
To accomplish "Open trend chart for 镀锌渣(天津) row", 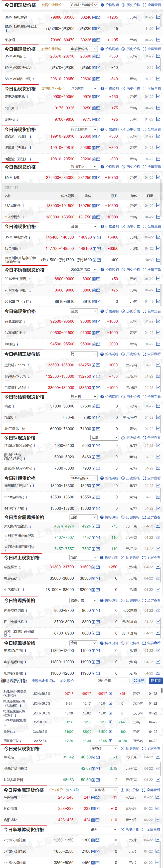I will [158, 147].
